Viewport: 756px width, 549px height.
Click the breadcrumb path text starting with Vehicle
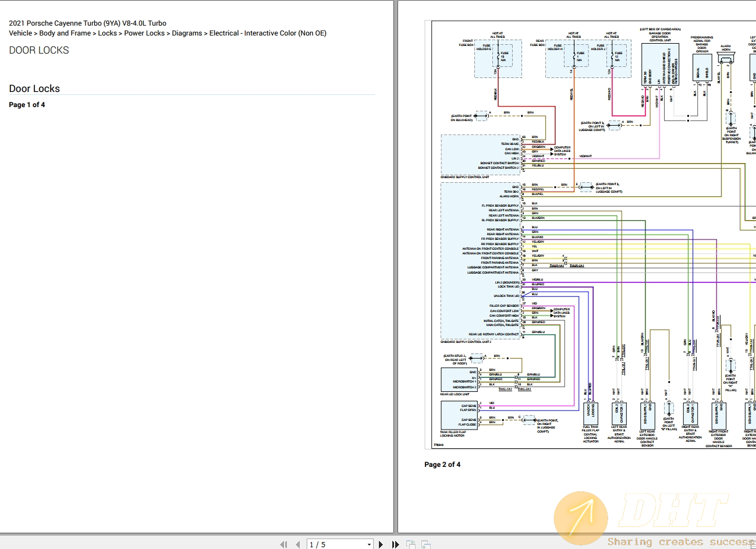(168, 33)
